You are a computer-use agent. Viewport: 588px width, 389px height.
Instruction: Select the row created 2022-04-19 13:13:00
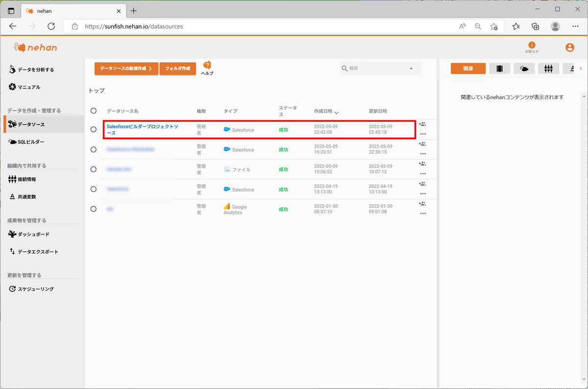click(x=94, y=189)
